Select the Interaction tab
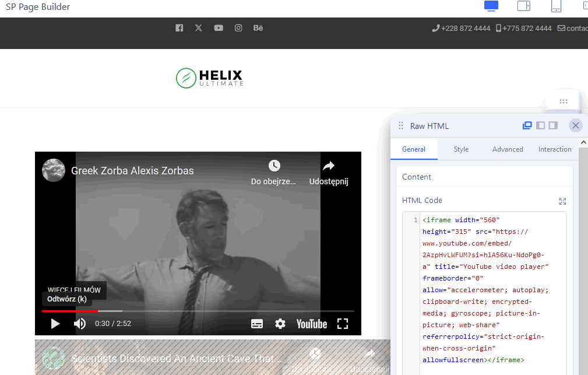The image size is (588, 375). [x=555, y=149]
